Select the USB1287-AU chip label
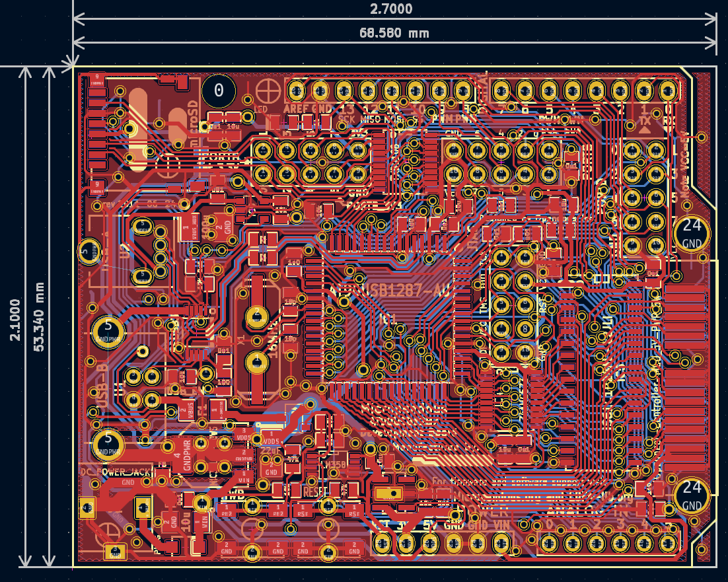Viewport: 728px width, 582px height. pos(406,291)
